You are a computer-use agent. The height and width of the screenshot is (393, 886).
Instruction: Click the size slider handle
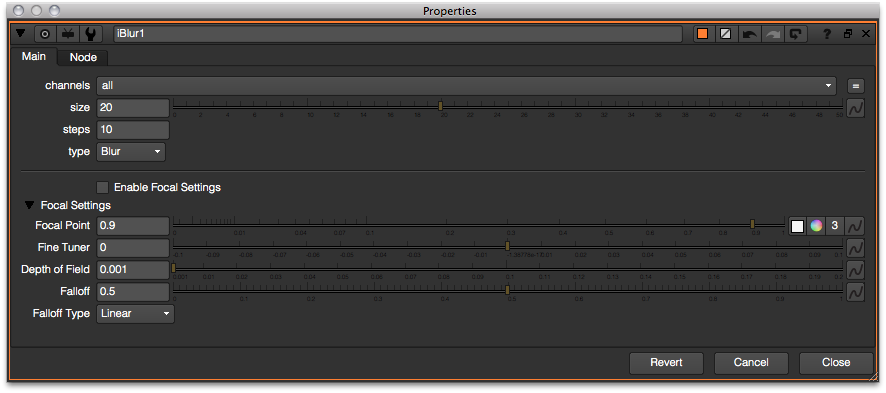[x=441, y=106]
